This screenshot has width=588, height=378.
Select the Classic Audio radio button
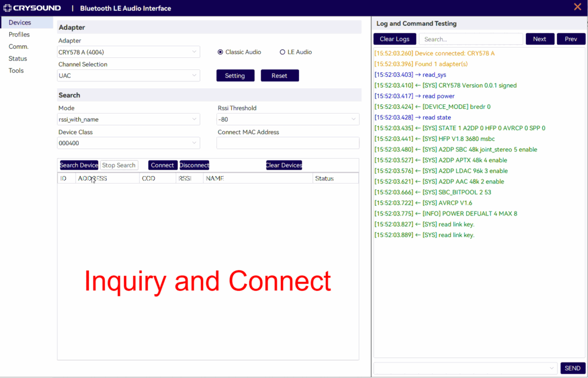pos(220,52)
